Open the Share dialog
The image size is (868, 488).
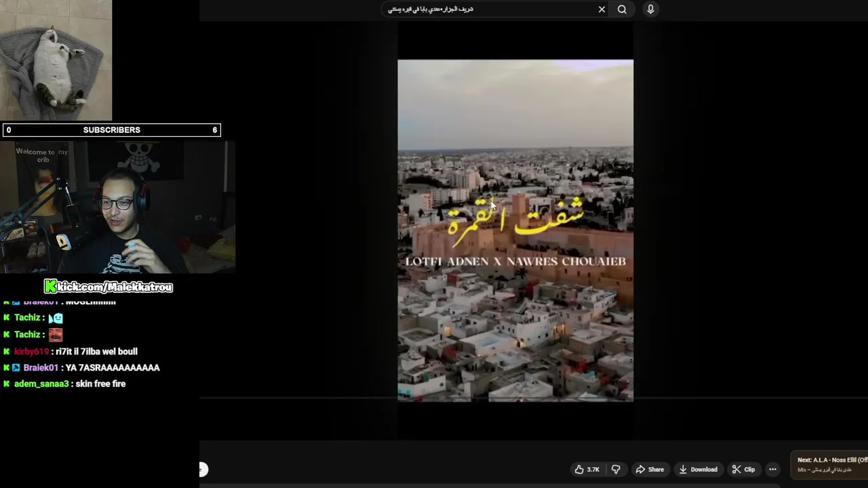(x=650, y=469)
